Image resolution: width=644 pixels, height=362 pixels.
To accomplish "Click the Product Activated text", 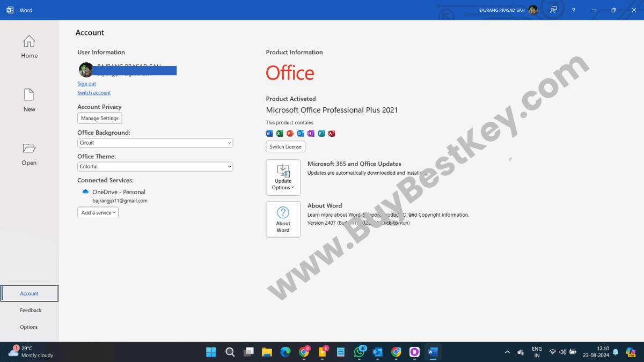I will pos(291,99).
